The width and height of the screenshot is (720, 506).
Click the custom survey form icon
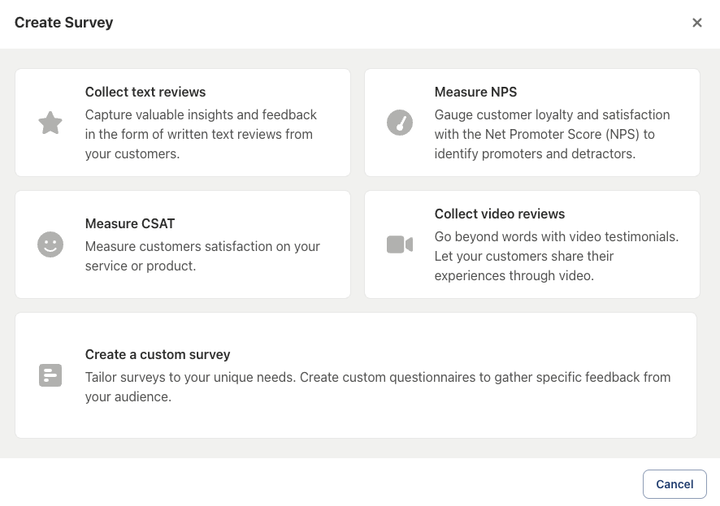(x=50, y=376)
